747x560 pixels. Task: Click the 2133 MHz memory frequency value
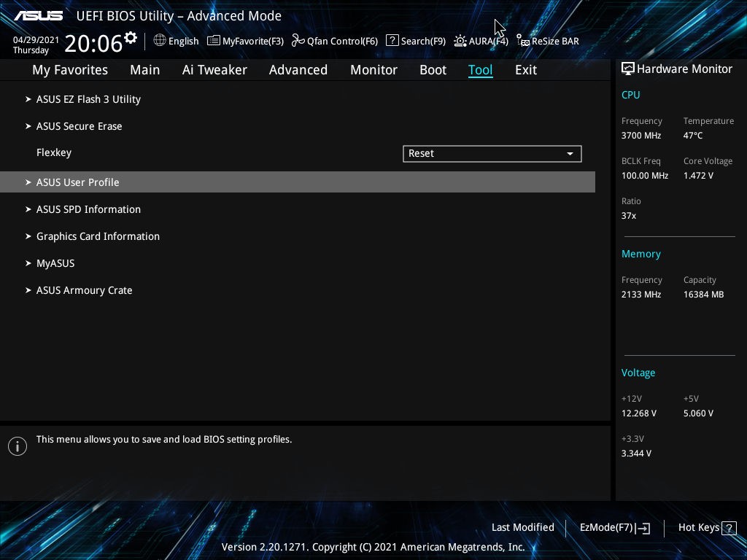[641, 295]
